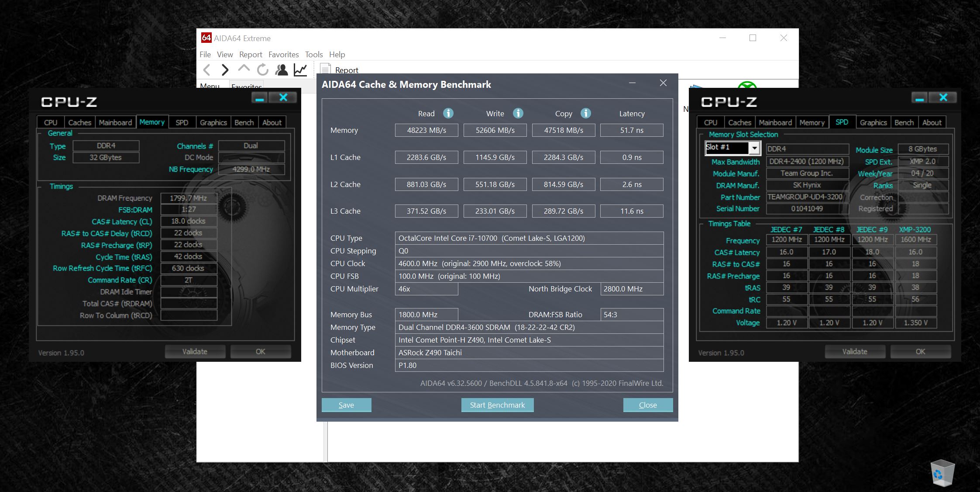Image resolution: width=980 pixels, height=492 pixels.
Task: Click the Close button in benchmark dialog
Action: click(x=648, y=405)
